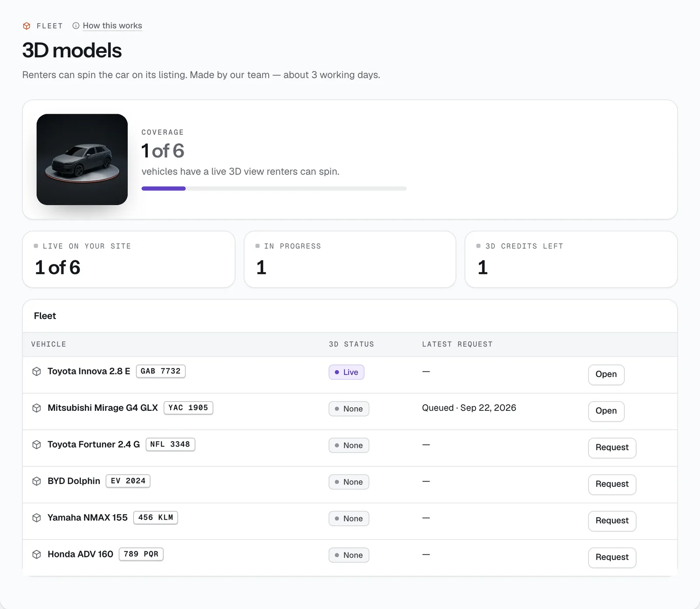Click the VEHICLE column header
This screenshot has width=700, height=609.
pos(49,344)
